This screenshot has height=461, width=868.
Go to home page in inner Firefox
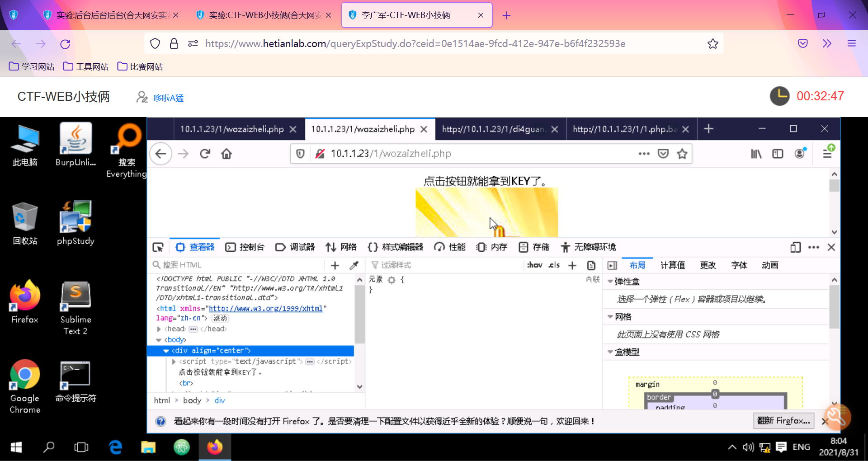pos(226,154)
